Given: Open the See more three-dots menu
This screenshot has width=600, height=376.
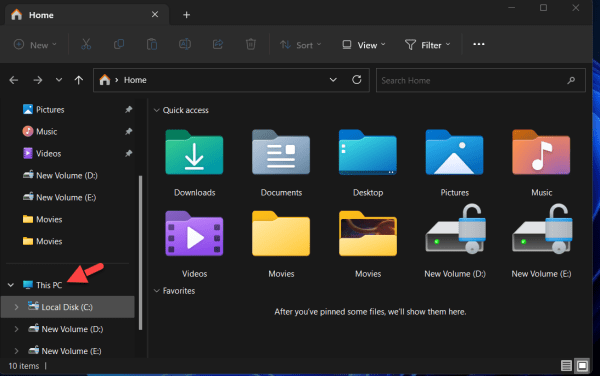Looking at the screenshot, I should [479, 44].
